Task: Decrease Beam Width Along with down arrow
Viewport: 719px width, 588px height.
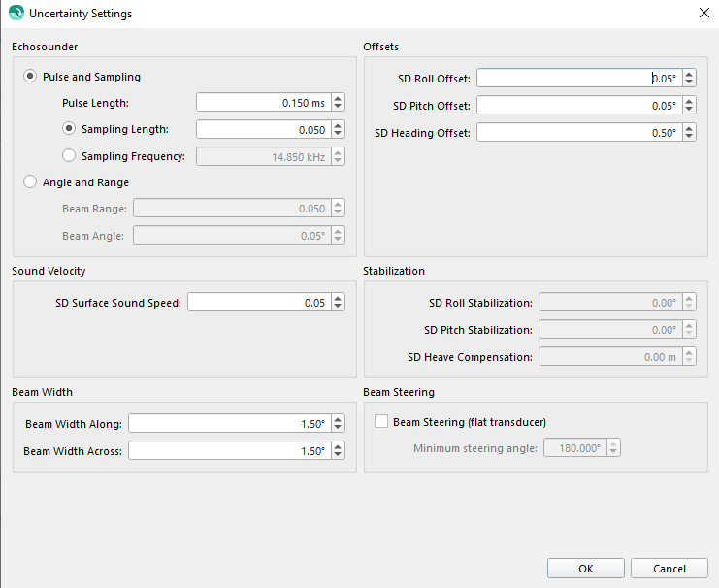Action: point(338,428)
